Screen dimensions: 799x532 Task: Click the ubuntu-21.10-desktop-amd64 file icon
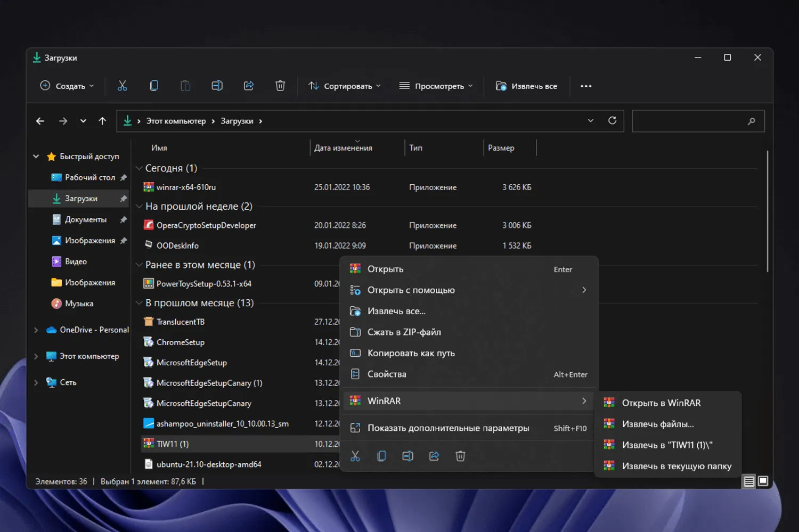(149, 464)
